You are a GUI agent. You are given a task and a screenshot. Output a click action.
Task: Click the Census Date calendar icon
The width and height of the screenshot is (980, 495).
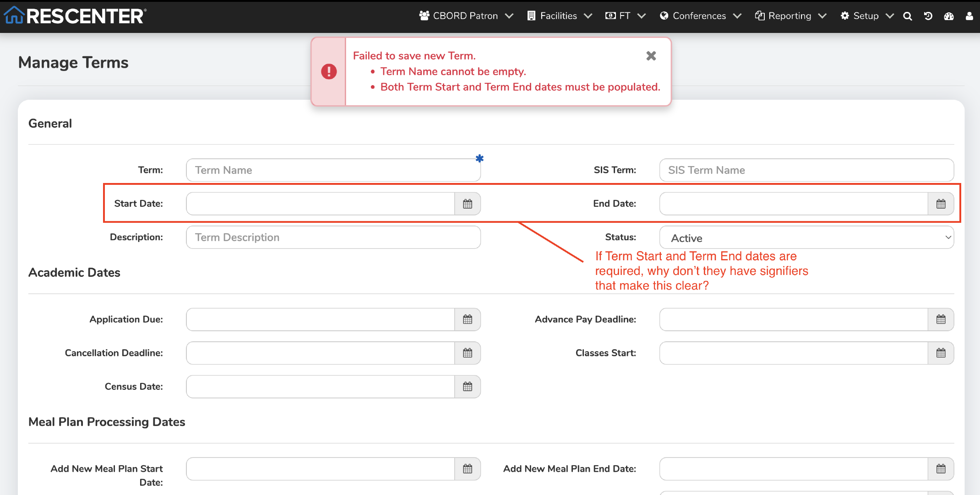click(x=467, y=387)
